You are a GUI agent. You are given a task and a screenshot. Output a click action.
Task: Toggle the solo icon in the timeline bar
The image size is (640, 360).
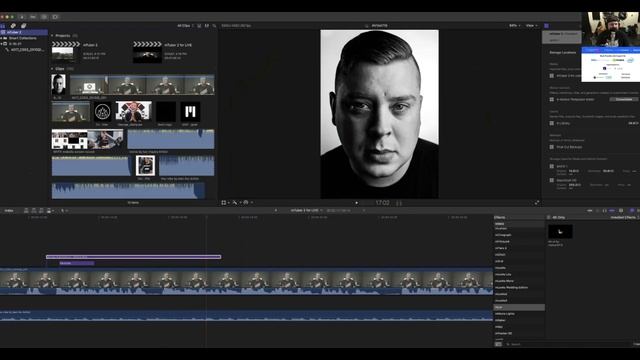coord(604,211)
